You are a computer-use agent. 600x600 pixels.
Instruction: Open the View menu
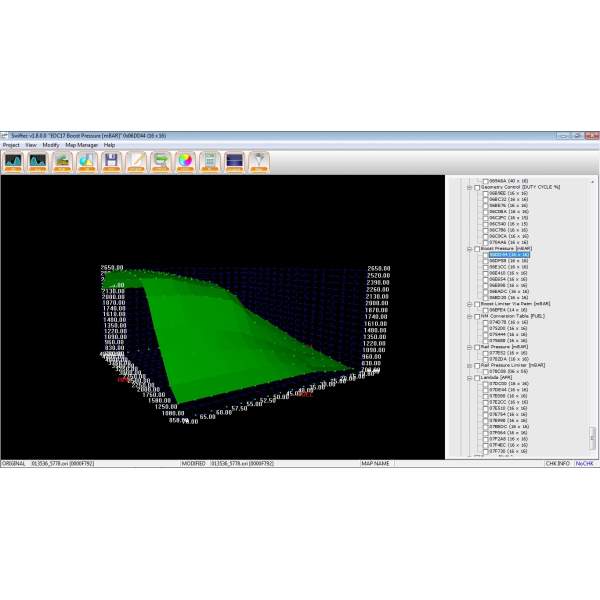[x=31, y=145]
